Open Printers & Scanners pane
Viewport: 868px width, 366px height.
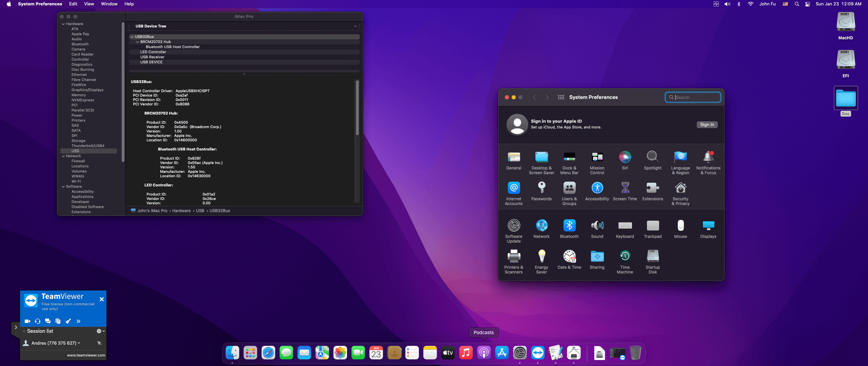[x=514, y=262]
